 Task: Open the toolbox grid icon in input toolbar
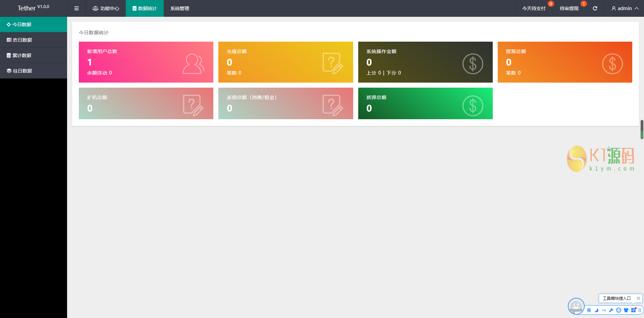tap(633, 310)
